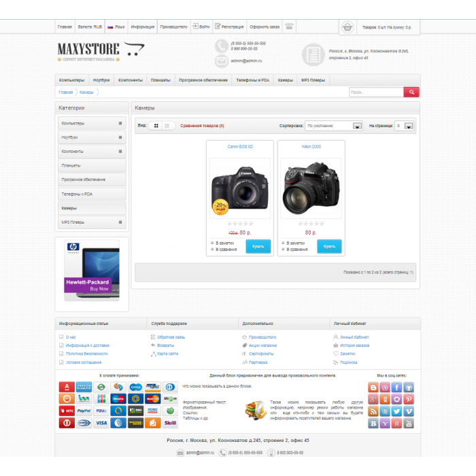This screenshot has width=476, height=476.
Task: Buy the Nikon D300 camera
Action: [x=329, y=246]
